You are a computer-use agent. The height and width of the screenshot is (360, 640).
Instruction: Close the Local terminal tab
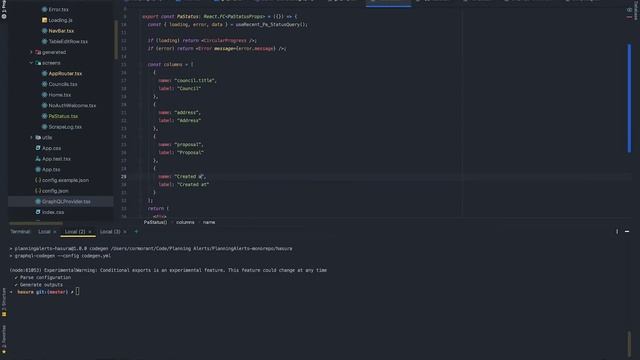pos(55,232)
